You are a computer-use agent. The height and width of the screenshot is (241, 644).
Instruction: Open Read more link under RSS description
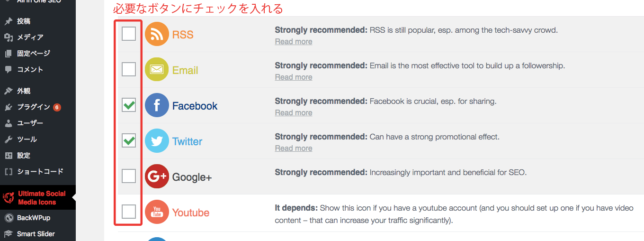294,42
